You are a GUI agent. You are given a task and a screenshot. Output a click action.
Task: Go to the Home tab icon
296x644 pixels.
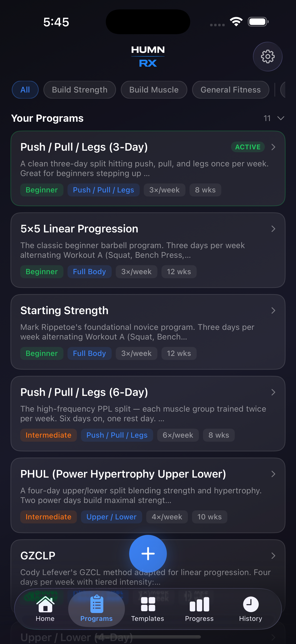point(45,604)
